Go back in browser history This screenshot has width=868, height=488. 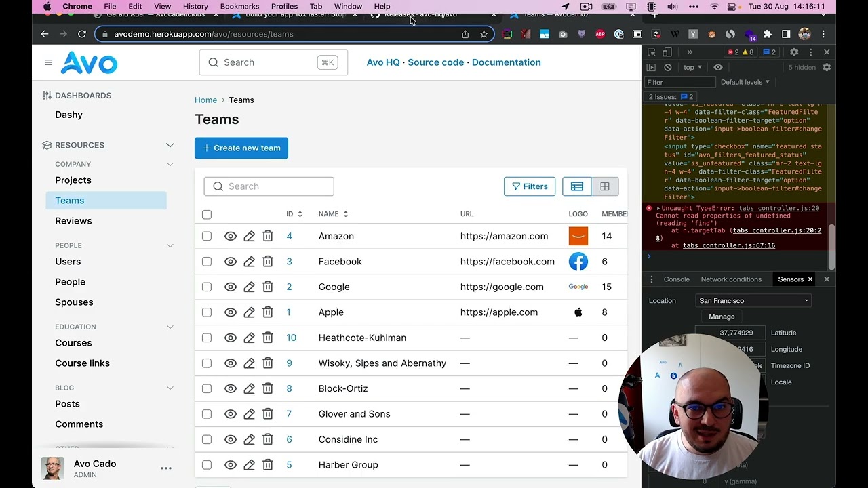pos(45,34)
